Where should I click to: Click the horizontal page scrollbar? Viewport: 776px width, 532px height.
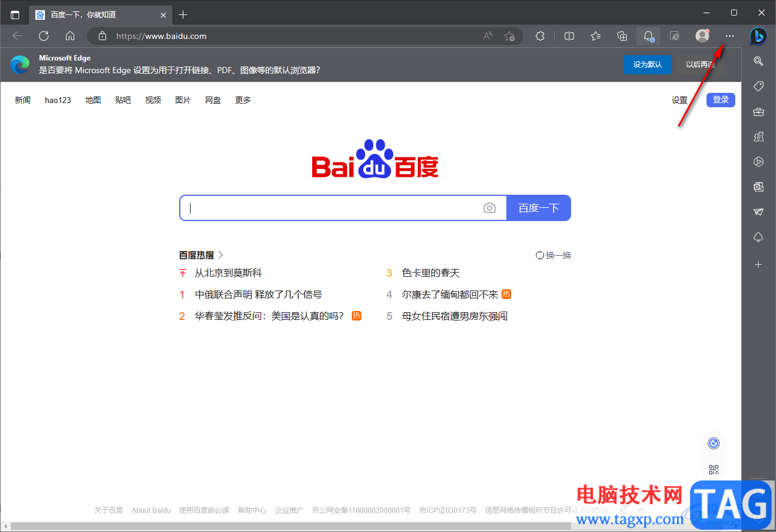tap(290, 526)
